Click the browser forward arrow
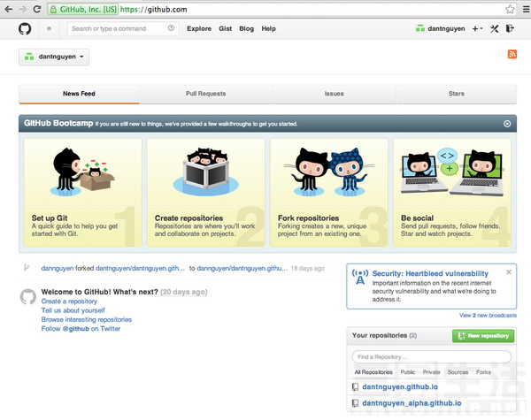 pos(22,9)
